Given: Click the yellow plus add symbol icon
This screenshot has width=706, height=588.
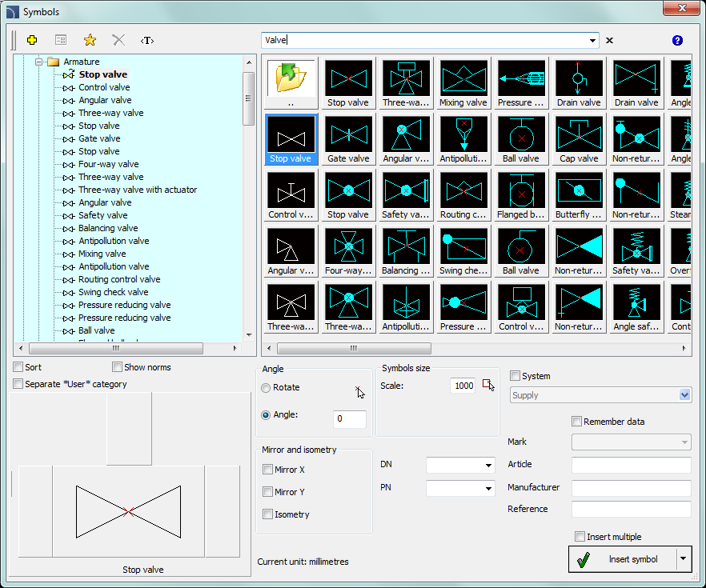Looking at the screenshot, I should (x=32, y=40).
